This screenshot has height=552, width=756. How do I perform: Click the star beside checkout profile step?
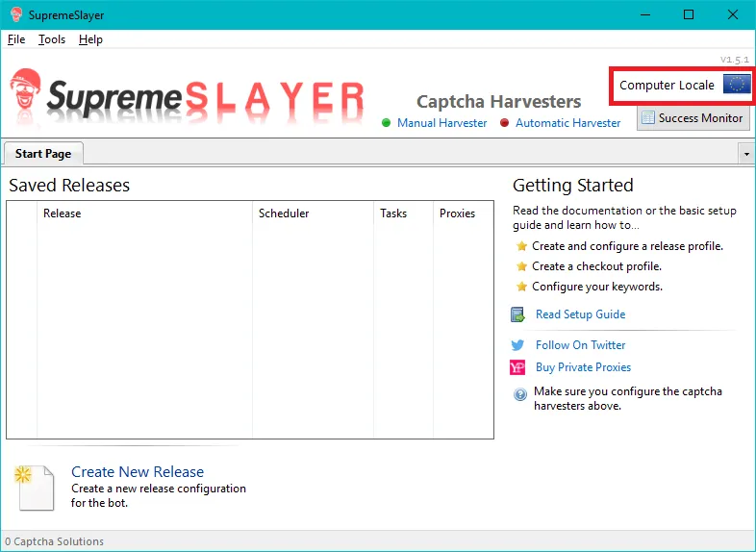(x=521, y=266)
